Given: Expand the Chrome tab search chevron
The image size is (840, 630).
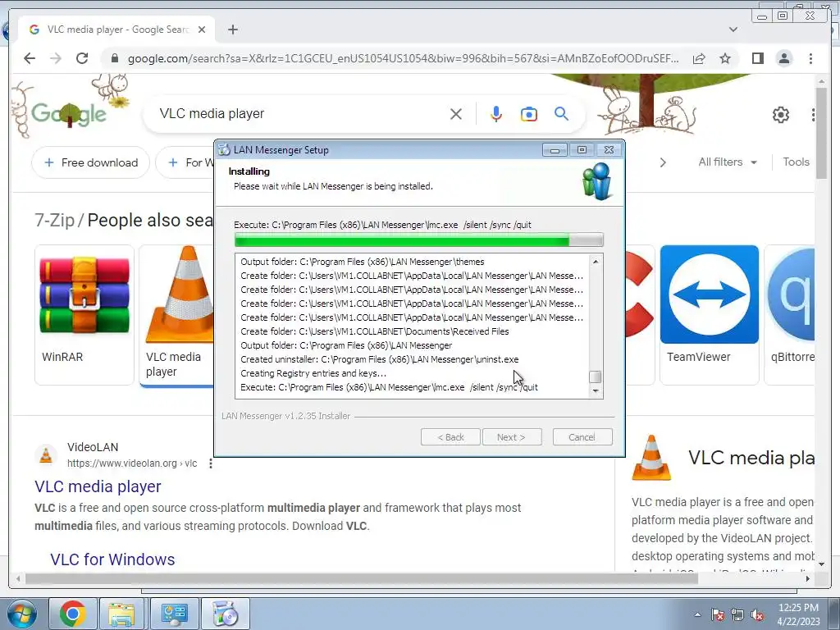Looking at the screenshot, I should coord(733,30).
